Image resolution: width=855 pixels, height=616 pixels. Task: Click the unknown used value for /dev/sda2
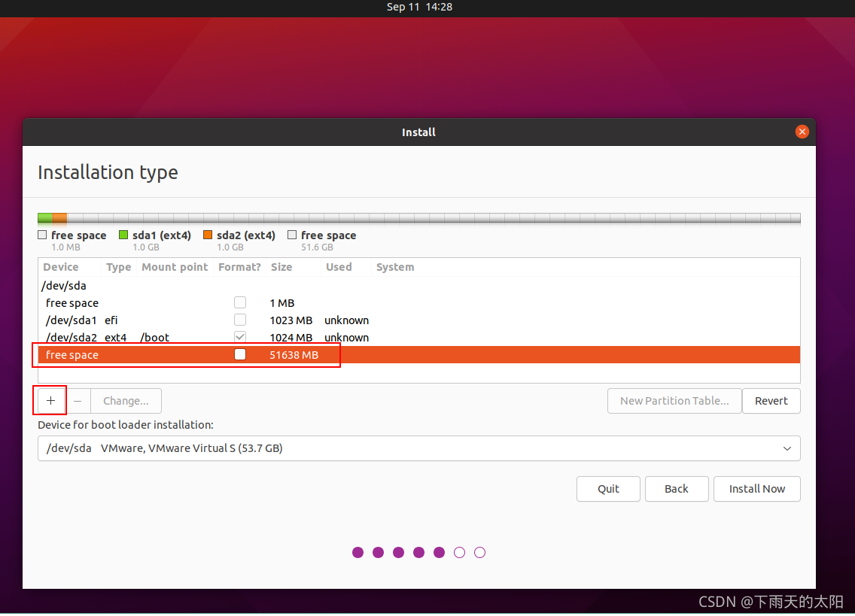[346, 338]
